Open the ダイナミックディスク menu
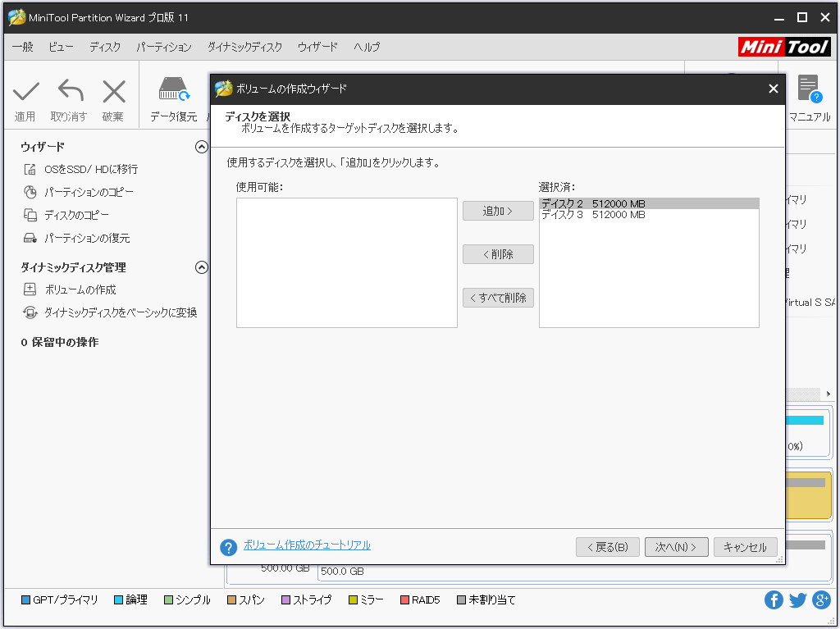The image size is (840, 629). tap(244, 47)
